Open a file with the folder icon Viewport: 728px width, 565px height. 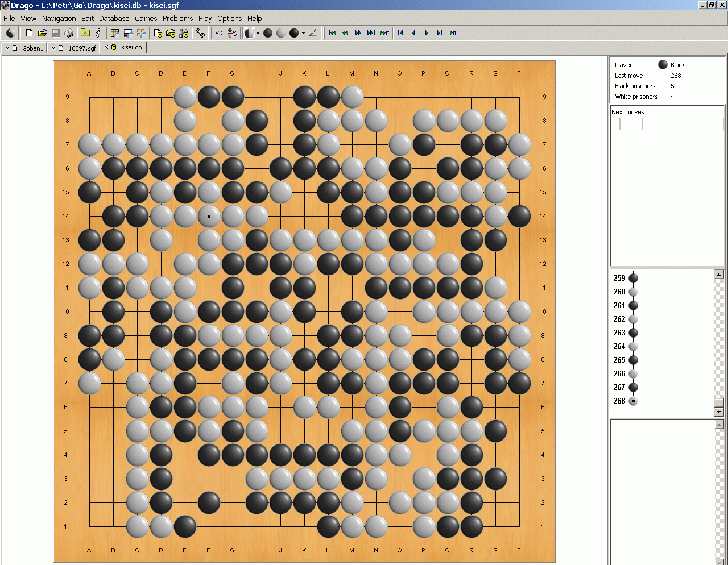[x=42, y=33]
